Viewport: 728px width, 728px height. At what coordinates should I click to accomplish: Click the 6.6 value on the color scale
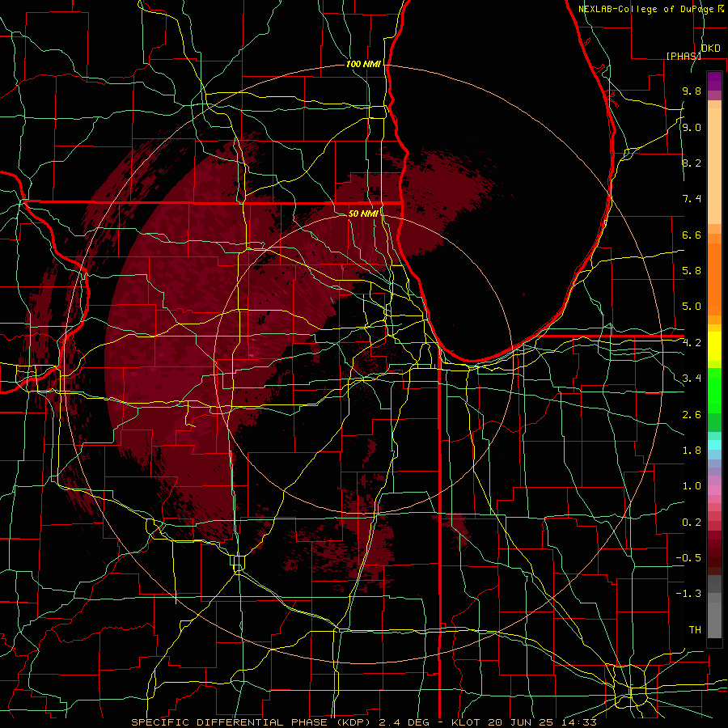[x=692, y=235]
